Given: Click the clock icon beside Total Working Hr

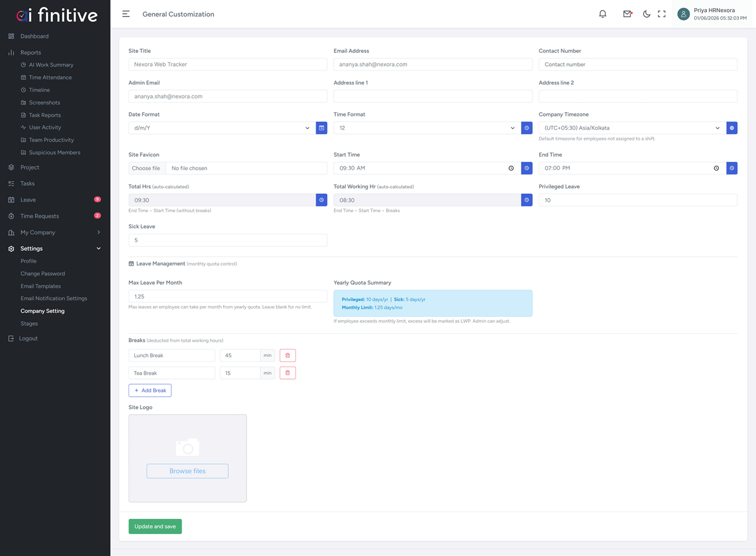Looking at the screenshot, I should point(527,200).
